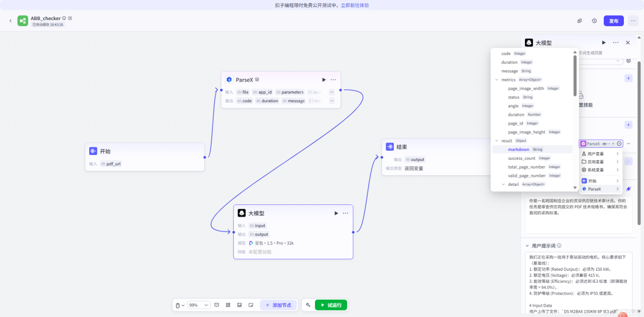Open the comment tool in the bottom toolbar
The height and width of the screenshot is (317, 644).
pyautogui.click(x=217, y=305)
